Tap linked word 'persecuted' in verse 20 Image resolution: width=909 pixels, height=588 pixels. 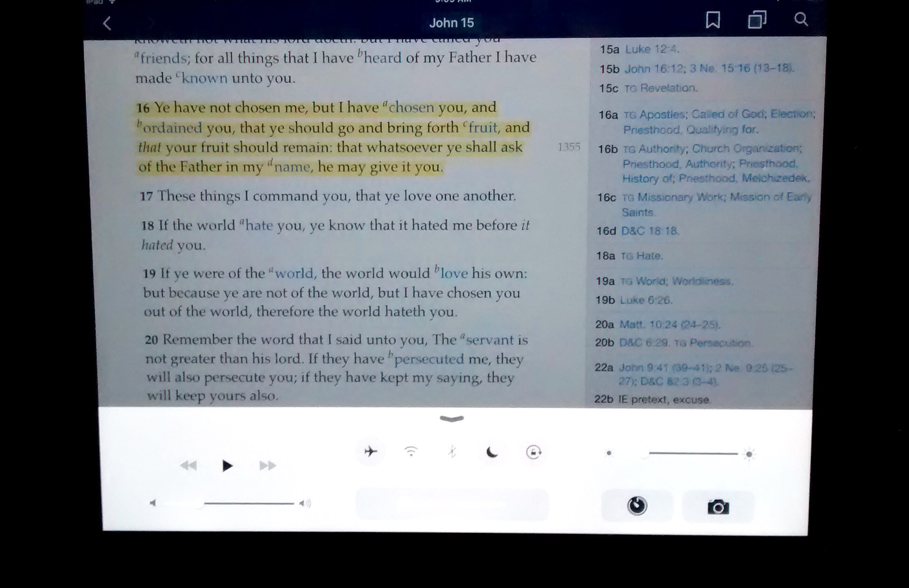pyautogui.click(x=429, y=359)
